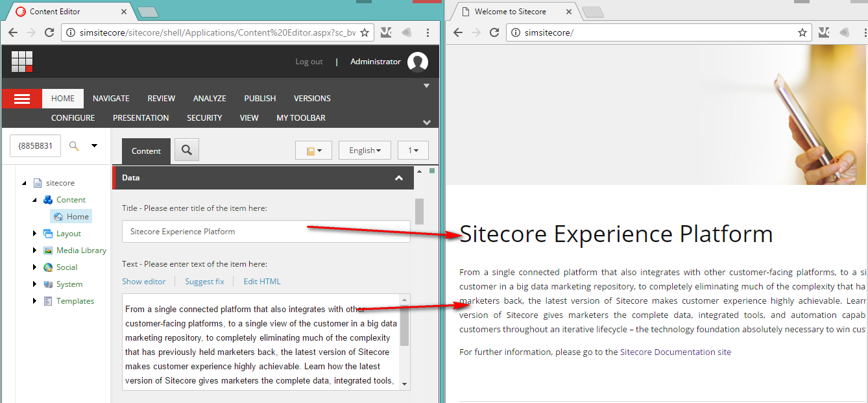
Task: Collapse the Content tree node
Action: tap(35, 200)
